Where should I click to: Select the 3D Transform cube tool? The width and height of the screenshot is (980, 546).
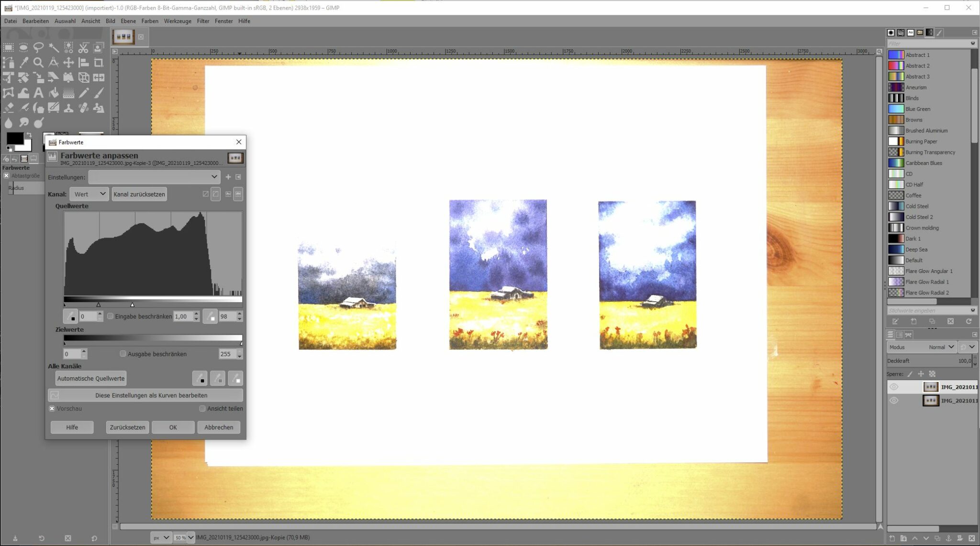coord(84,77)
